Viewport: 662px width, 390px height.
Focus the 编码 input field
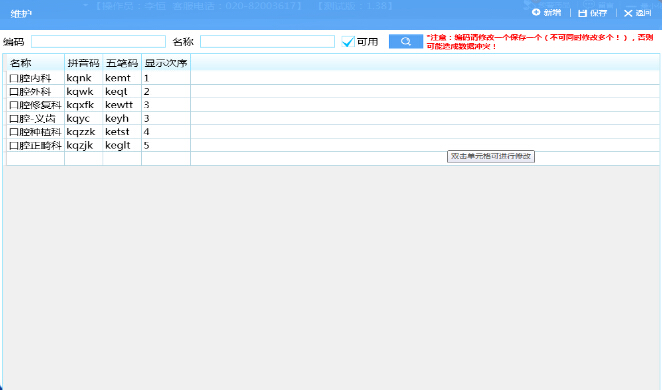pyautogui.click(x=98, y=41)
